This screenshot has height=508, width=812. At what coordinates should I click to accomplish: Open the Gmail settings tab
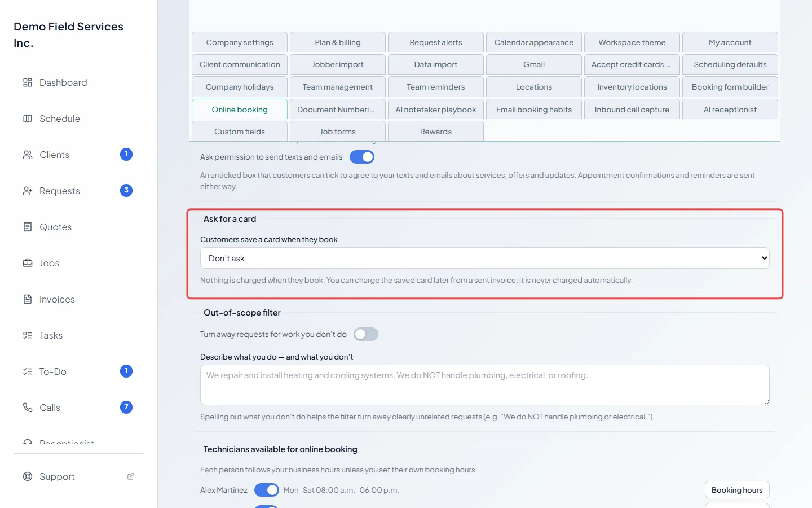(534, 64)
